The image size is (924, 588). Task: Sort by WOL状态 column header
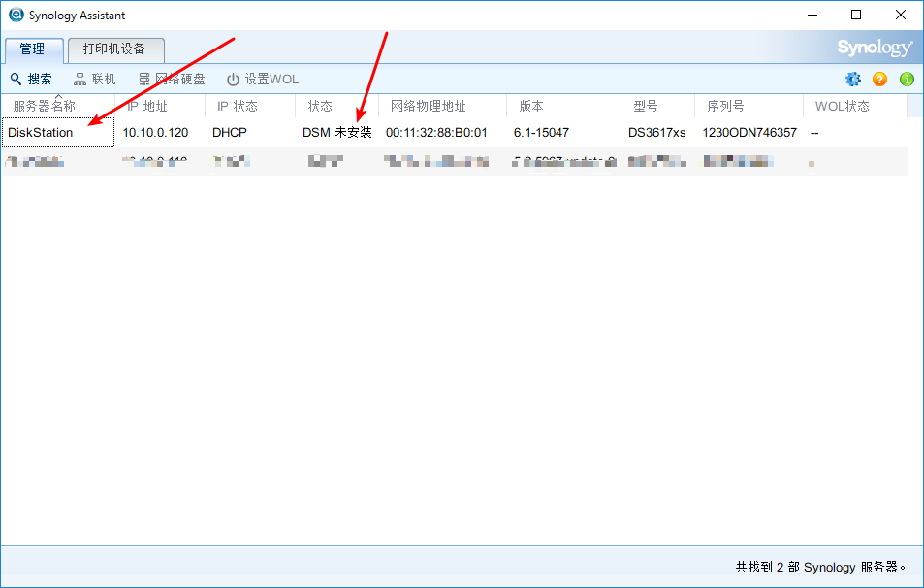(855, 106)
